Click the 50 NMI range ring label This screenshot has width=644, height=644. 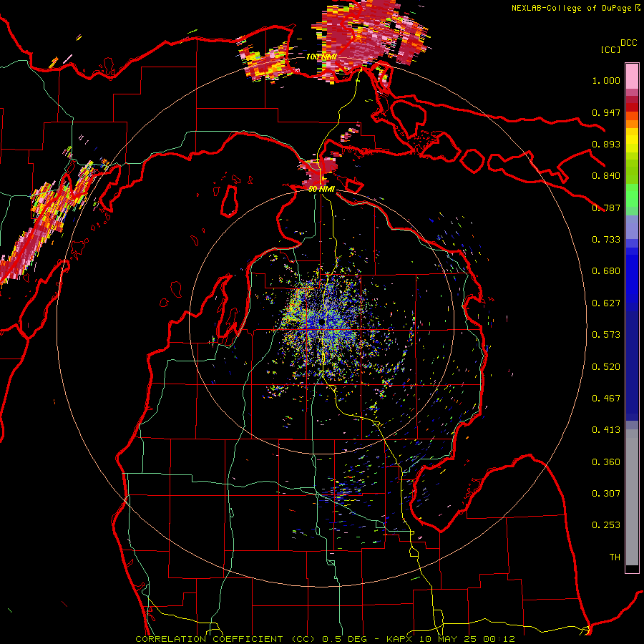pyautogui.click(x=321, y=189)
